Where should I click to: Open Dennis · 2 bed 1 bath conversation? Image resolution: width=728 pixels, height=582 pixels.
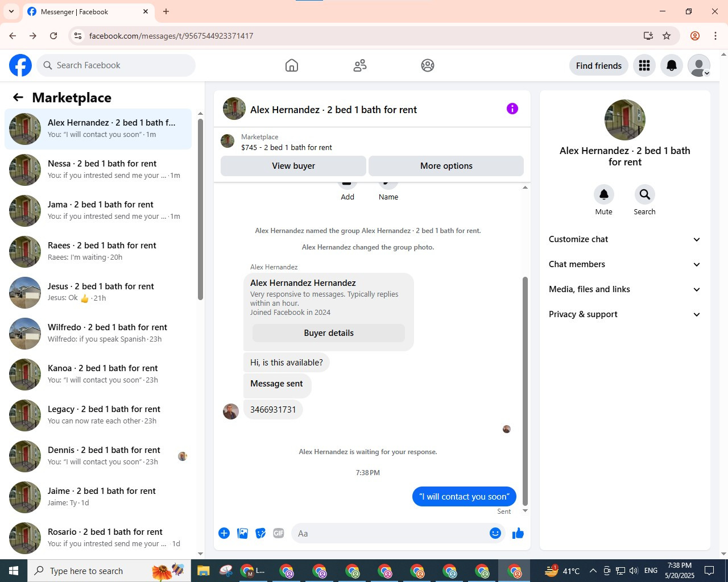click(98, 456)
